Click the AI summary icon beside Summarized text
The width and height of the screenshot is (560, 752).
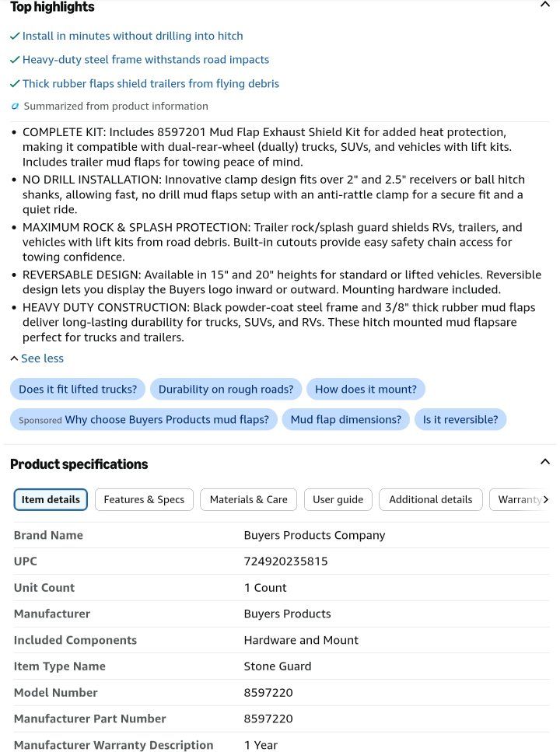click(x=15, y=106)
